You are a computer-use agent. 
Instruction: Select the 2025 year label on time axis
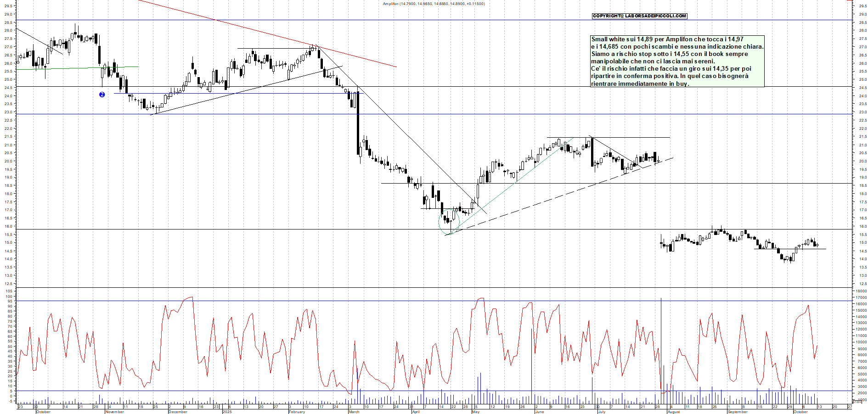(x=227, y=412)
